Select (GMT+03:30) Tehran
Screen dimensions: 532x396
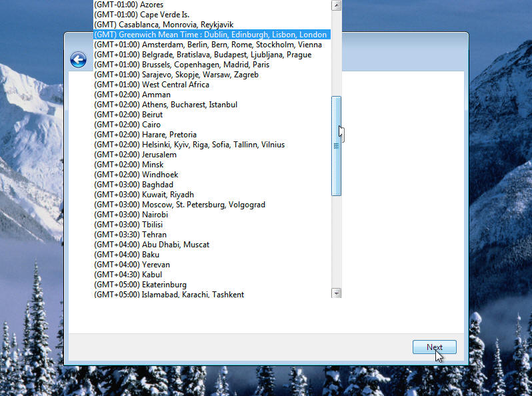pyautogui.click(x=212, y=235)
